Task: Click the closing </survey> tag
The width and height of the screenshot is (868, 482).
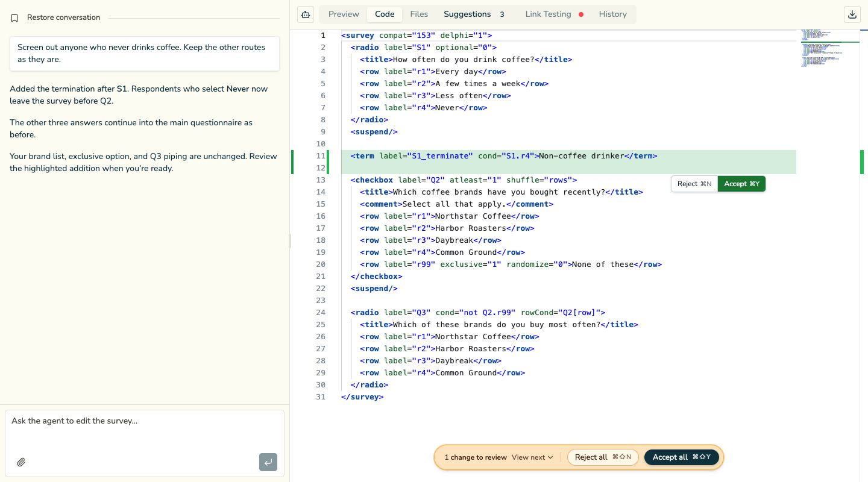Action: pos(362,397)
